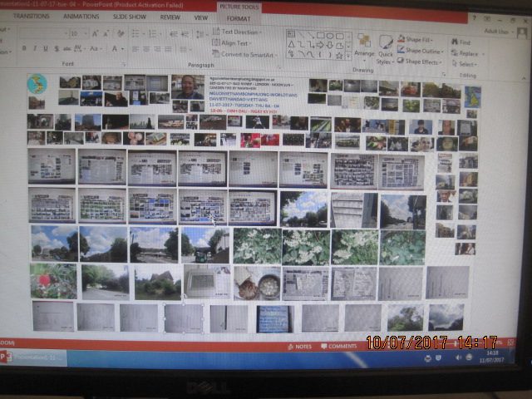Switch to the Slide Show tab
Screen dimensions: 532x399
[x=130, y=17]
